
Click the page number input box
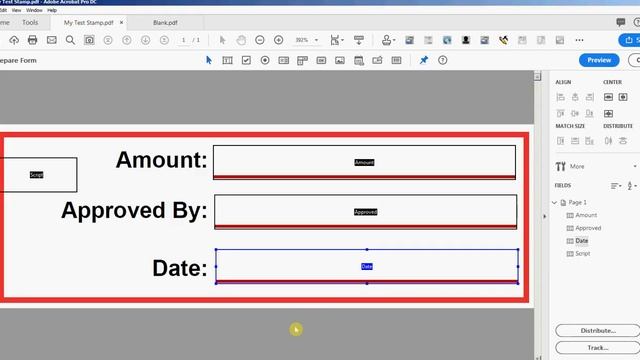click(184, 40)
